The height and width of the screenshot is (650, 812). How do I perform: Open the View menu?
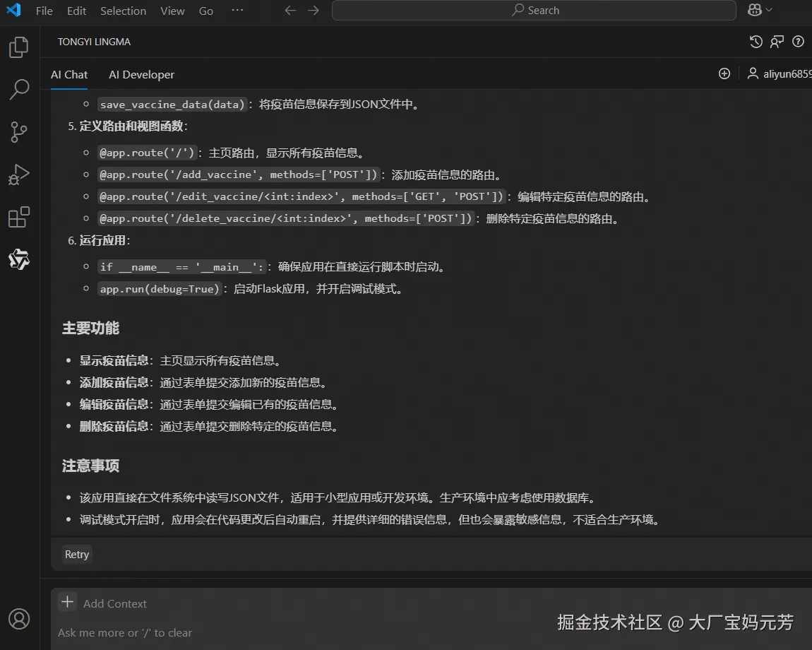[172, 11]
